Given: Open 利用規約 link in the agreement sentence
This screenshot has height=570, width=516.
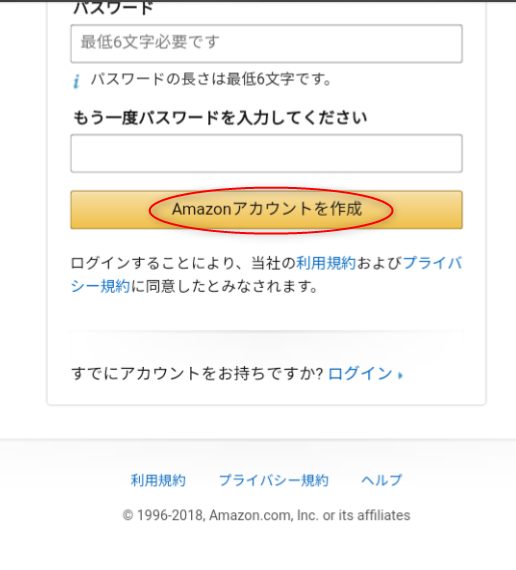Looking at the screenshot, I should tap(326, 263).
